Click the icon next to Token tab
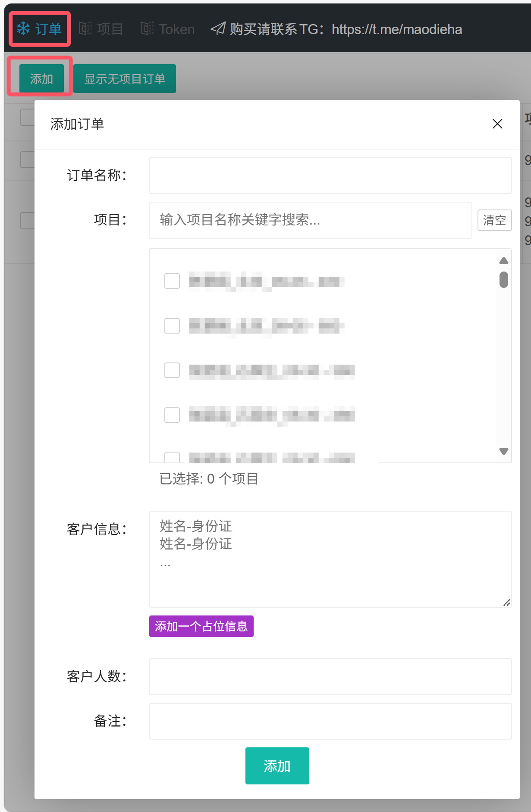 (147, 29)
